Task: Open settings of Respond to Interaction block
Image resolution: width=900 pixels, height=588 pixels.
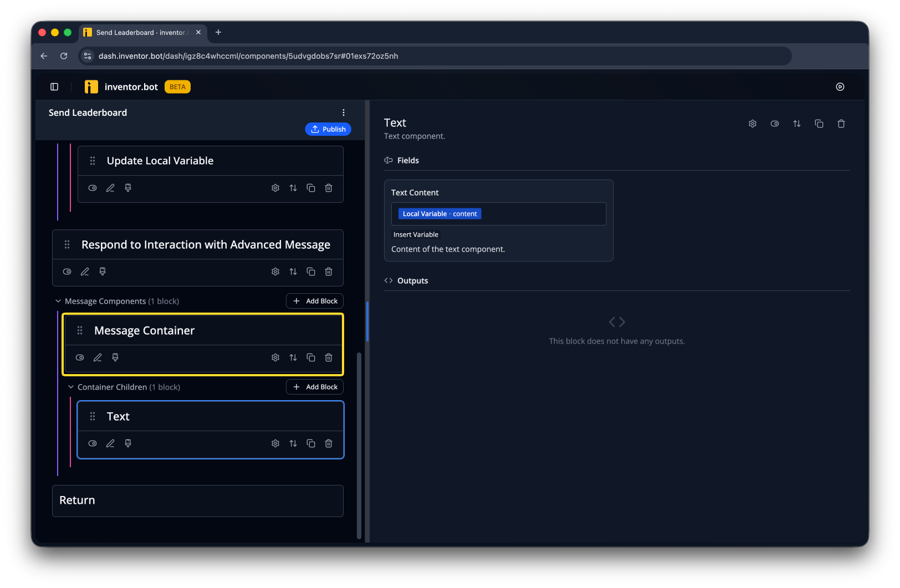Action: [x=275, y=272]
